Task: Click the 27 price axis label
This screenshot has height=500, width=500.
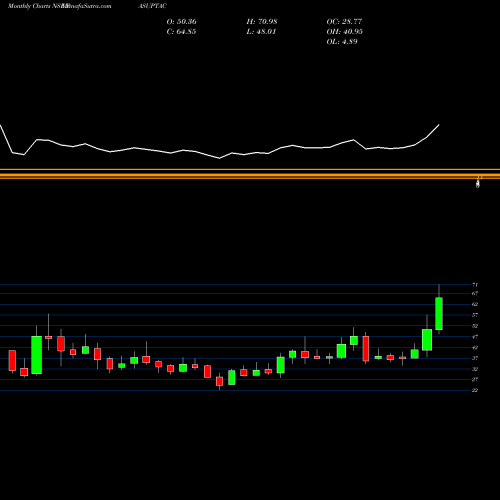Action: tap(475, 379)
